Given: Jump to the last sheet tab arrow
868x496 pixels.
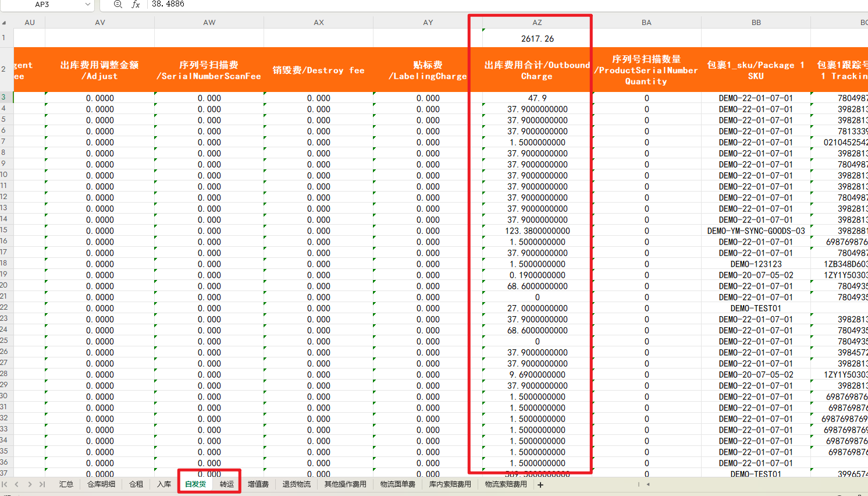Looking at the screenshot, I should [x=42, y=484].
